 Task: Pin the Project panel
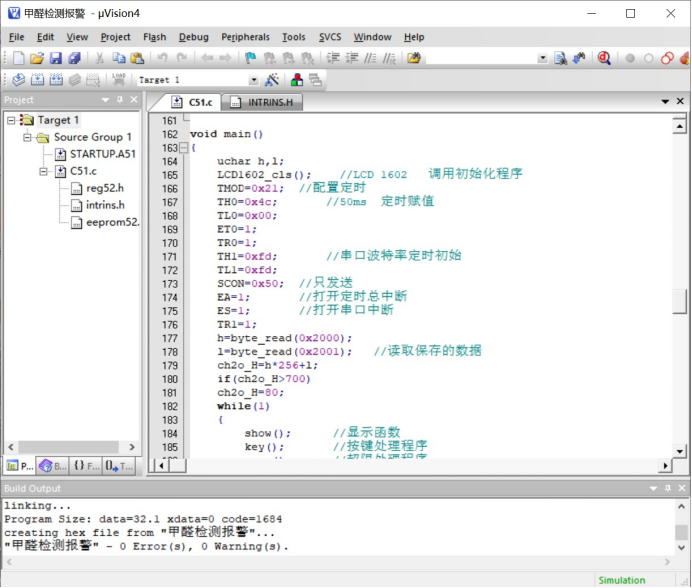pos(120,100)
